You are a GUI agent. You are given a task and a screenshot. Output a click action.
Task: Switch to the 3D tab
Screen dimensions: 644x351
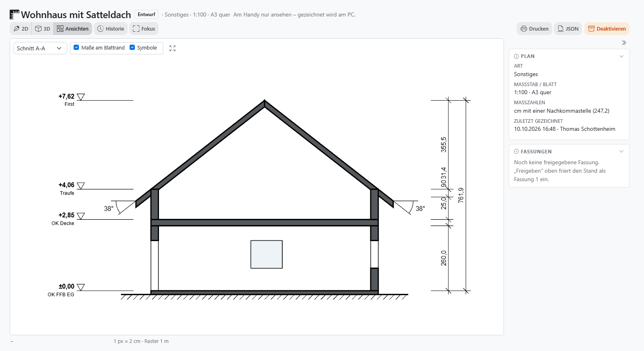[x=43, y=29]
